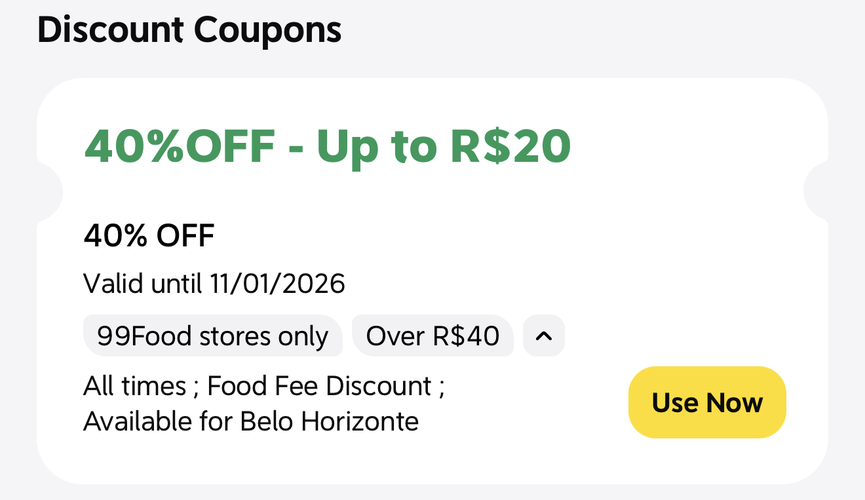Click the Valid until 11/01/2026 line
Viewport: 865px width, 500px height.
pos(214,284)
